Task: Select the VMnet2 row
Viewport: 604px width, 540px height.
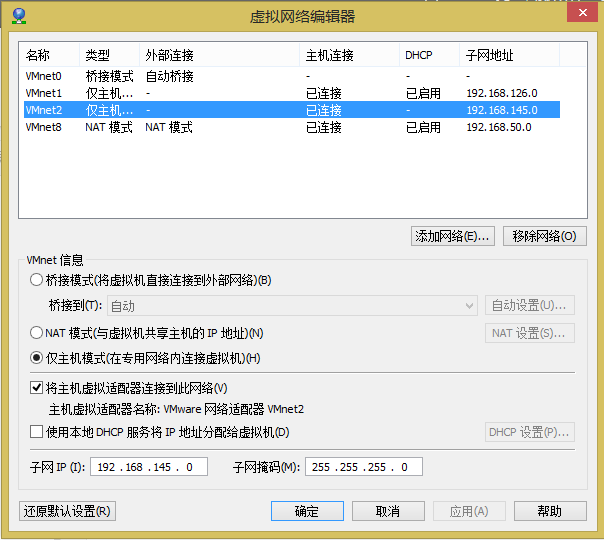Action: click(x=292, y=110)
